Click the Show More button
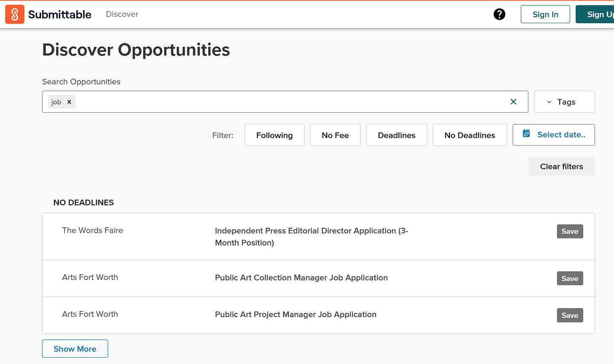 coord(75,349)
